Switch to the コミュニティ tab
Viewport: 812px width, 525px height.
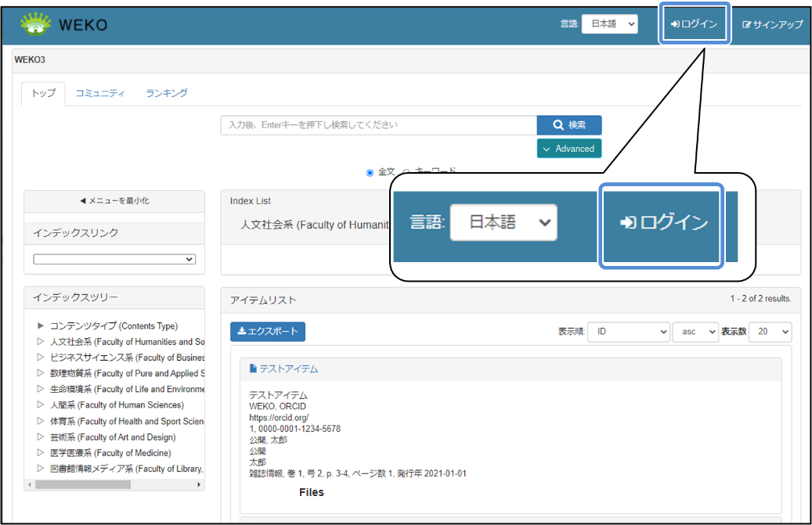click(99, 93)
